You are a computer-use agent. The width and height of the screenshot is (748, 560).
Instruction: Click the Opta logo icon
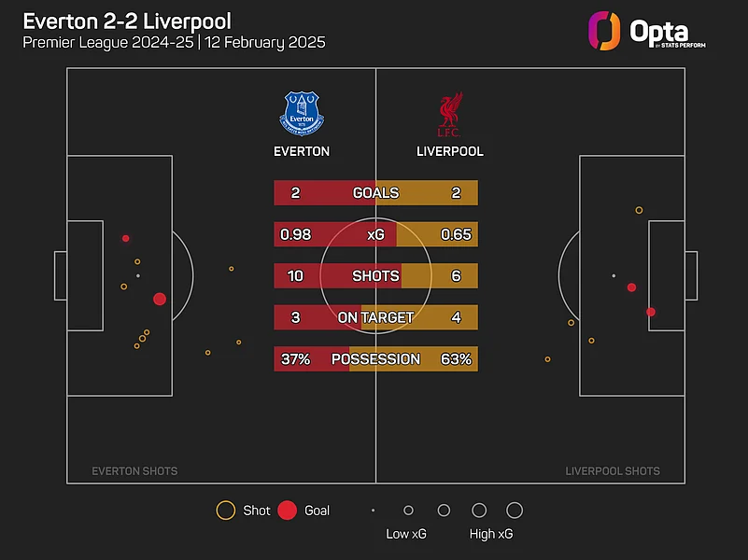tap(603, 30)
